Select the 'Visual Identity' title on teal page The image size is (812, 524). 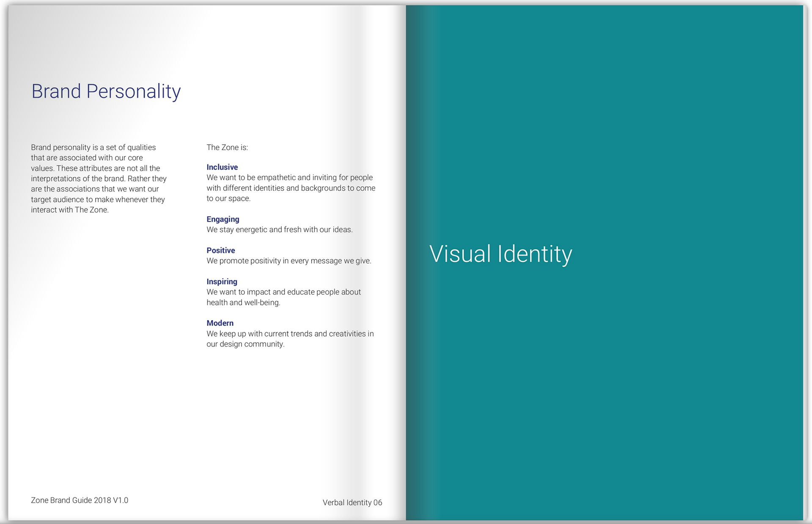[501, 254]
